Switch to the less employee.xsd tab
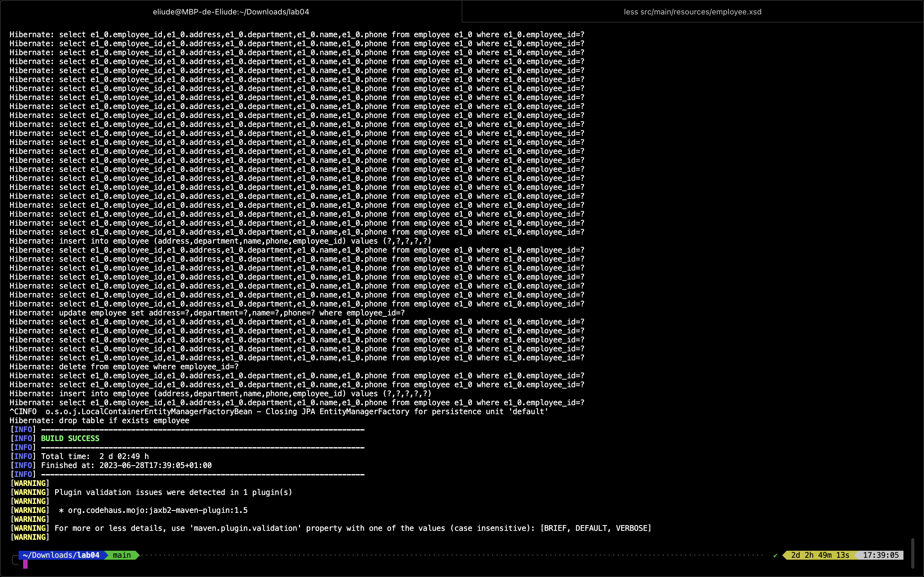Viewport: 924px width, 577px height. pos(692,12)
